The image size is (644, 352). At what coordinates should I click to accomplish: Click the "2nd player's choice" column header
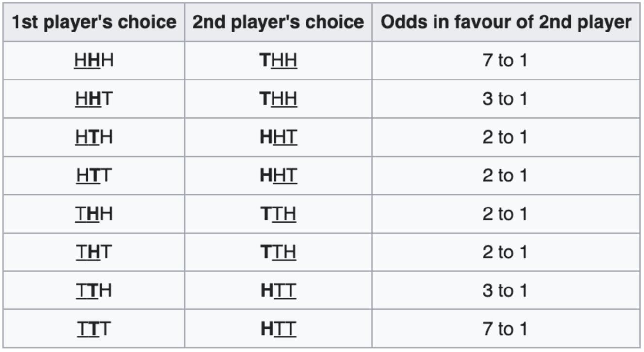278,22
